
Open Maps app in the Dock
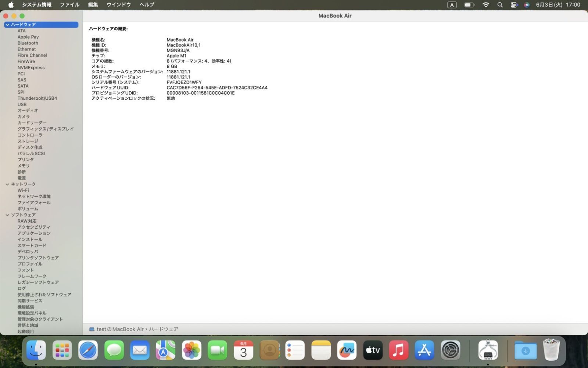(x=166, y=350)
